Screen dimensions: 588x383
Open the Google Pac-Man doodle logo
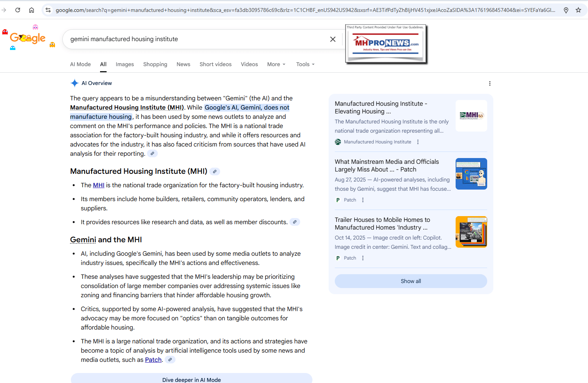click(28, 38)
